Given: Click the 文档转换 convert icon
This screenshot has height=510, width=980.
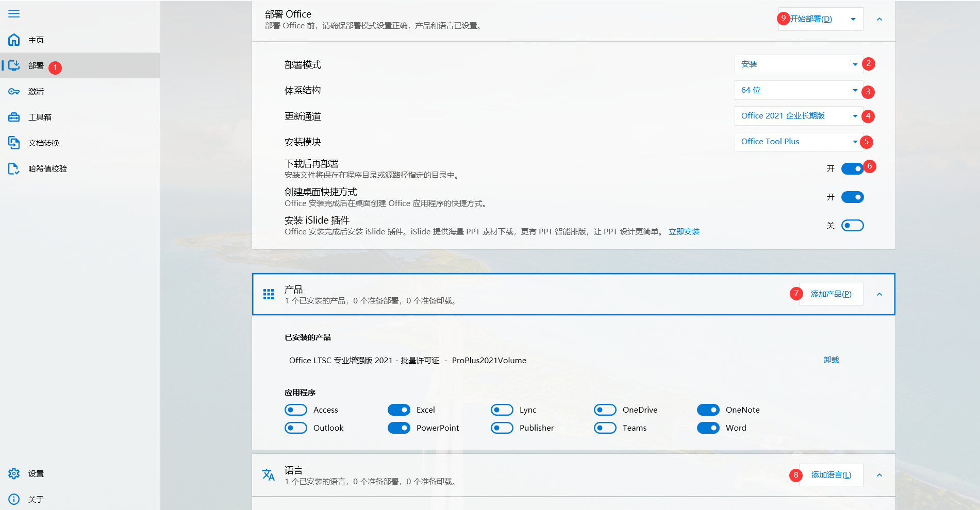Looking at the screenshot, I should 14,143.
